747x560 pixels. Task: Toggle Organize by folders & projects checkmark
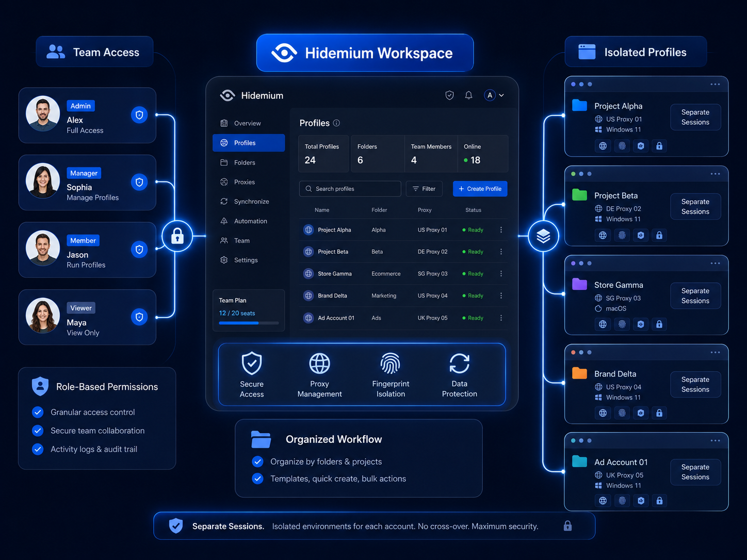tap(257, 462)
